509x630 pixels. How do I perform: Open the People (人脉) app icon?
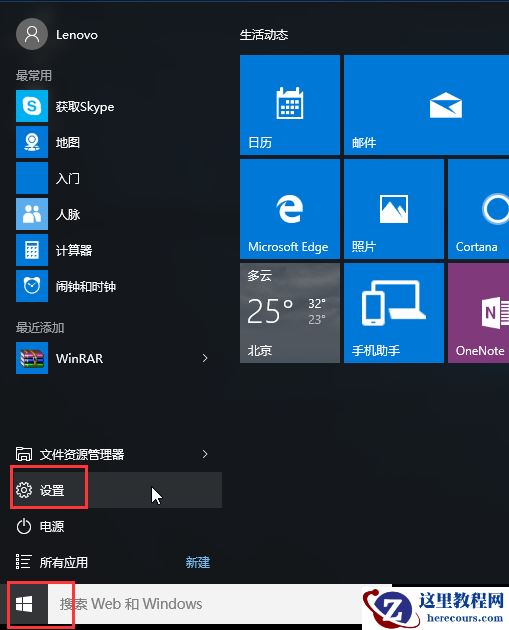click(32, 214)
